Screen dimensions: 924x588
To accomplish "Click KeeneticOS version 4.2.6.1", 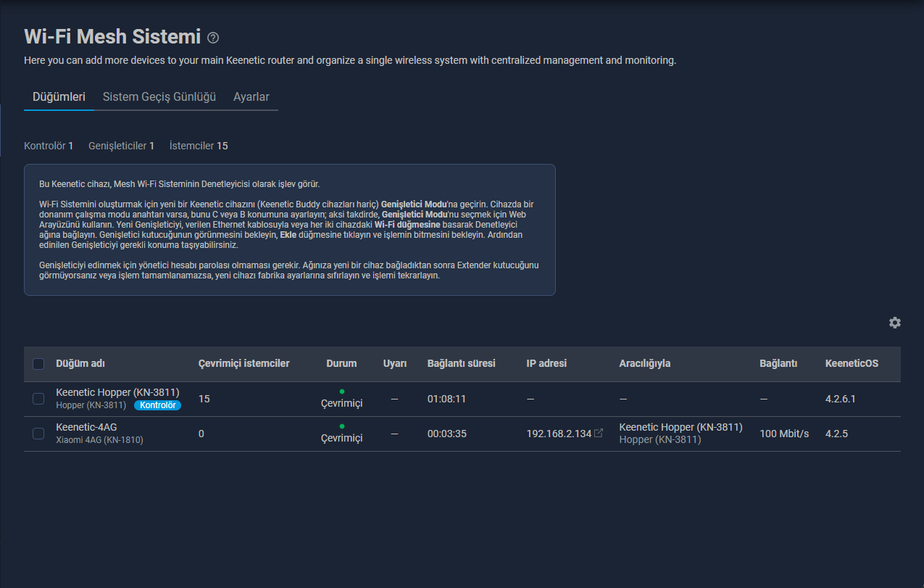I will click(841, 399).
